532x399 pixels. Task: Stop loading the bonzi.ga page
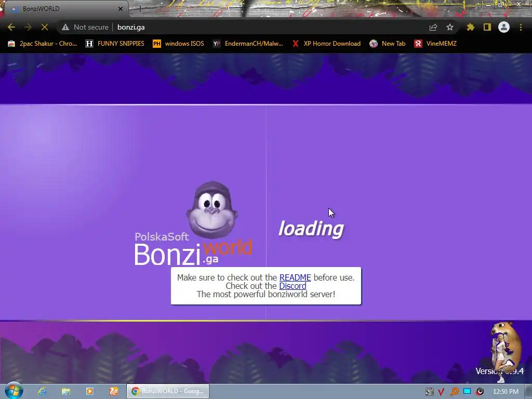point(45,27)
